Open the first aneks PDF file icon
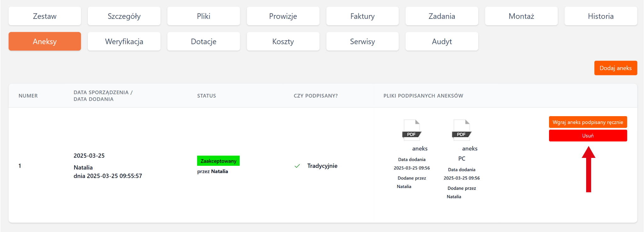This screenshot has height=232, width=644. click(x=412, y=130)
